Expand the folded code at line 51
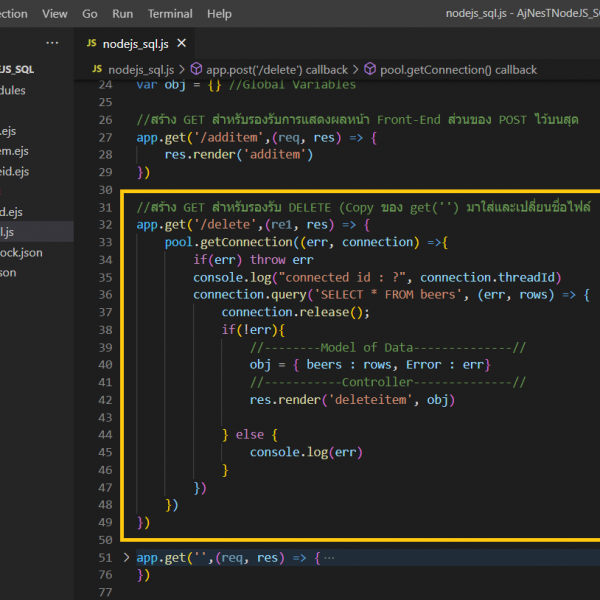Viewport: 600px width, 600px height. tap(126, 557)
